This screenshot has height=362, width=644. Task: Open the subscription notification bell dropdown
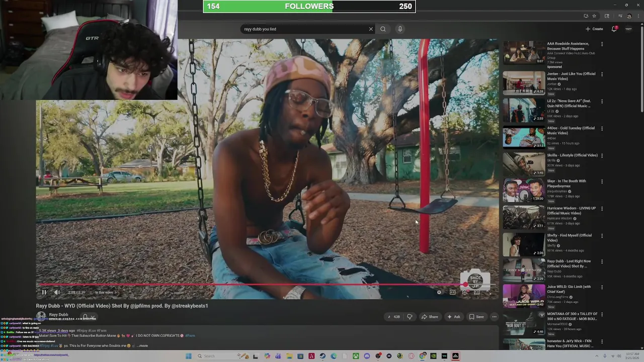[89, 317]
